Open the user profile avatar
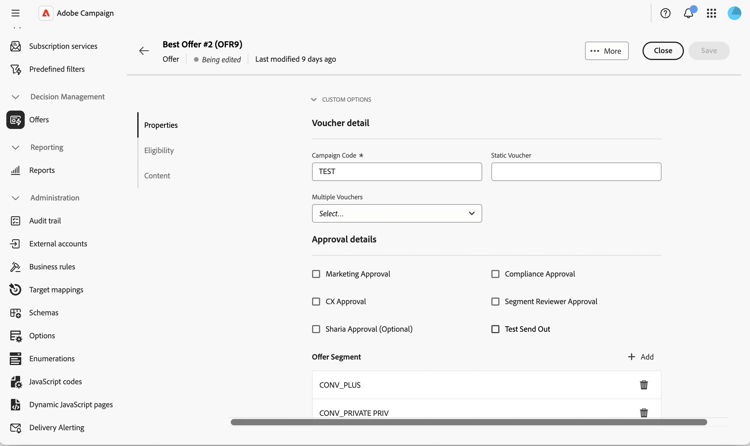Viewport: 750px width, 446px height. [x=734, y=13]
